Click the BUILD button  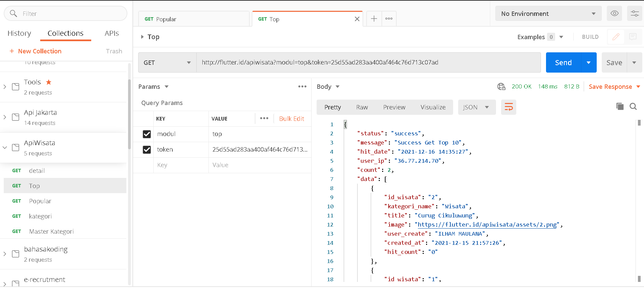(590, 37)
